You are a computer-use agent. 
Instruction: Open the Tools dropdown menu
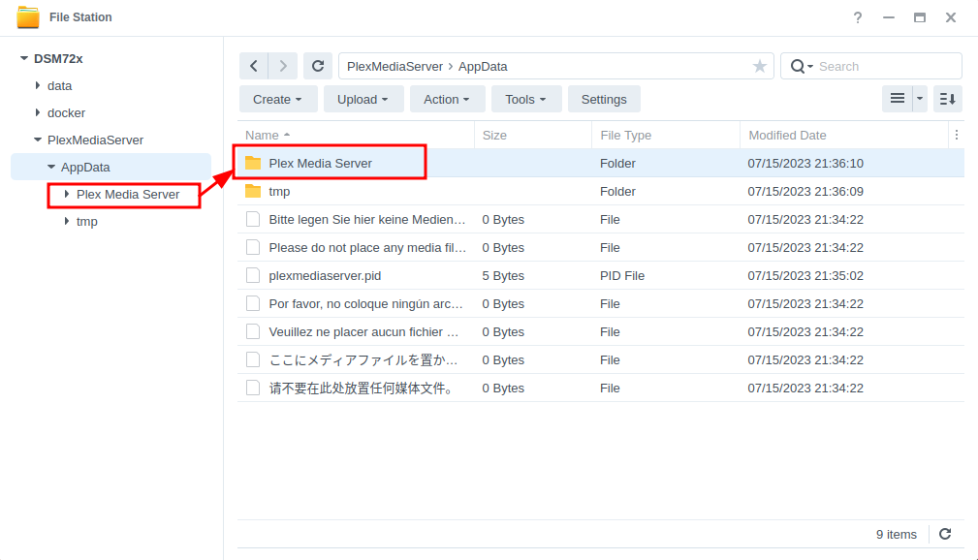526,99
